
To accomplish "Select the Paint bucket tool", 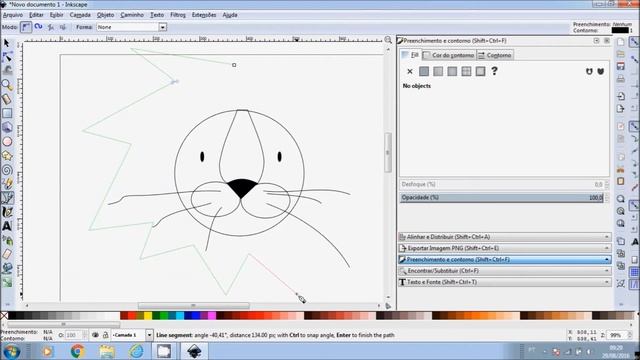I will (7, 268).
